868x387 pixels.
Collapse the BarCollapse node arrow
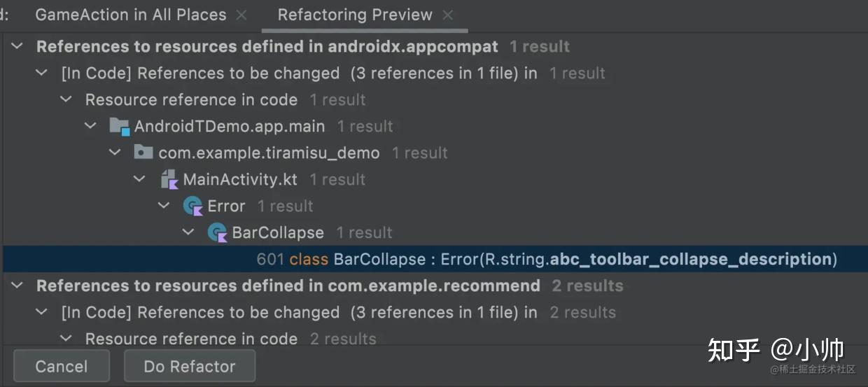(x=188, y=232)
